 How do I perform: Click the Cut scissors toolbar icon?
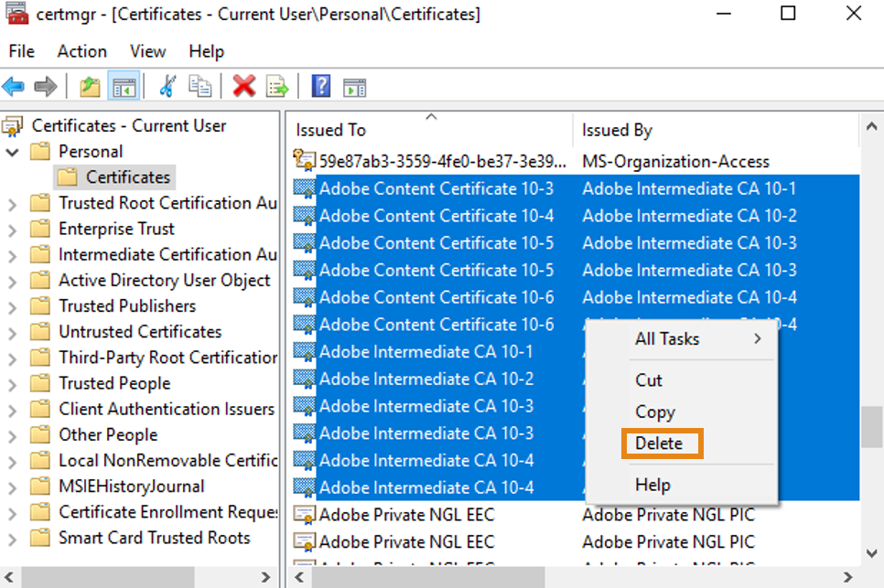167,87
